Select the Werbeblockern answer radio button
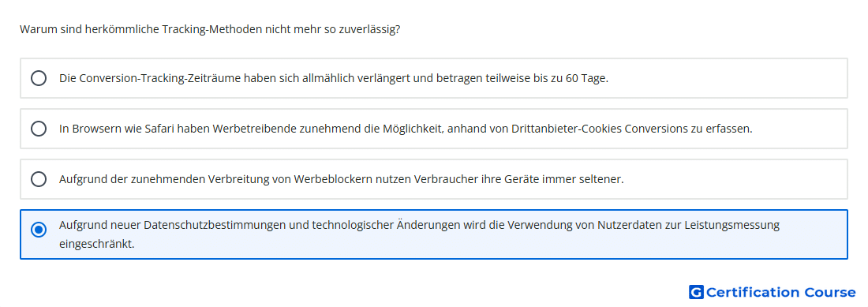Image resolution: width=868 pixels, height=307 pixels. [39, 179]
